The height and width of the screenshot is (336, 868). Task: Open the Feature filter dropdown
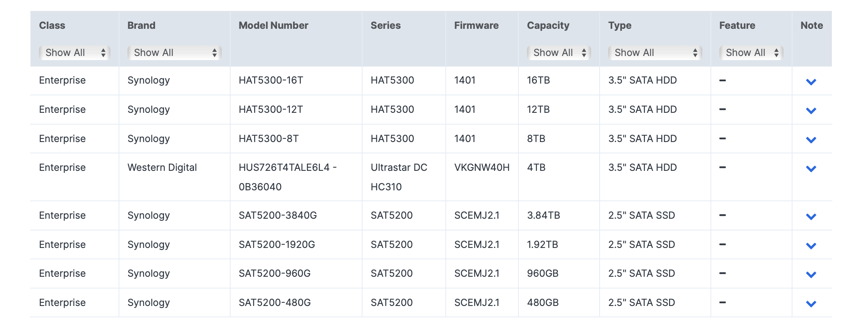751,53
